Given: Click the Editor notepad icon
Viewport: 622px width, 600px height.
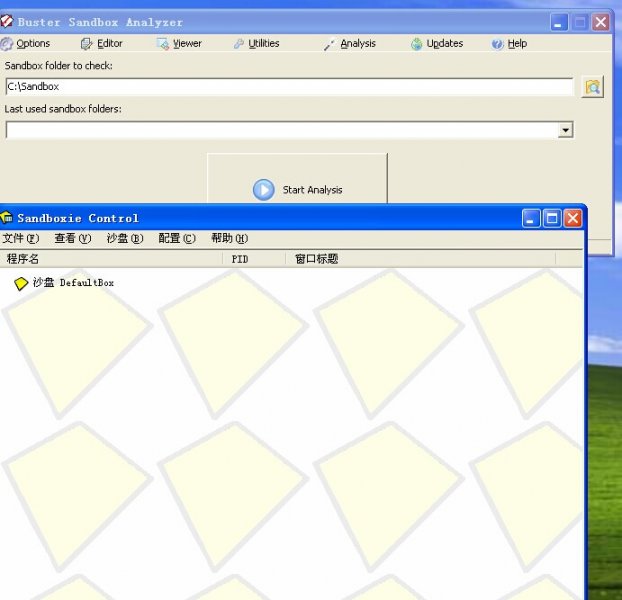Looking at the screenshot, I should 86,44.
